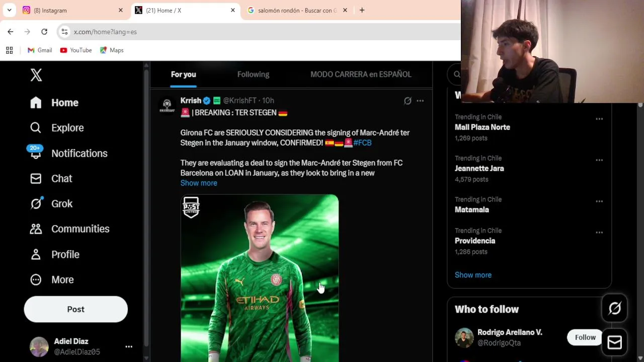The height and width of the screenshot is (362, 644).
Task: Open #FCB hashtag link
Action: point(362,143)
